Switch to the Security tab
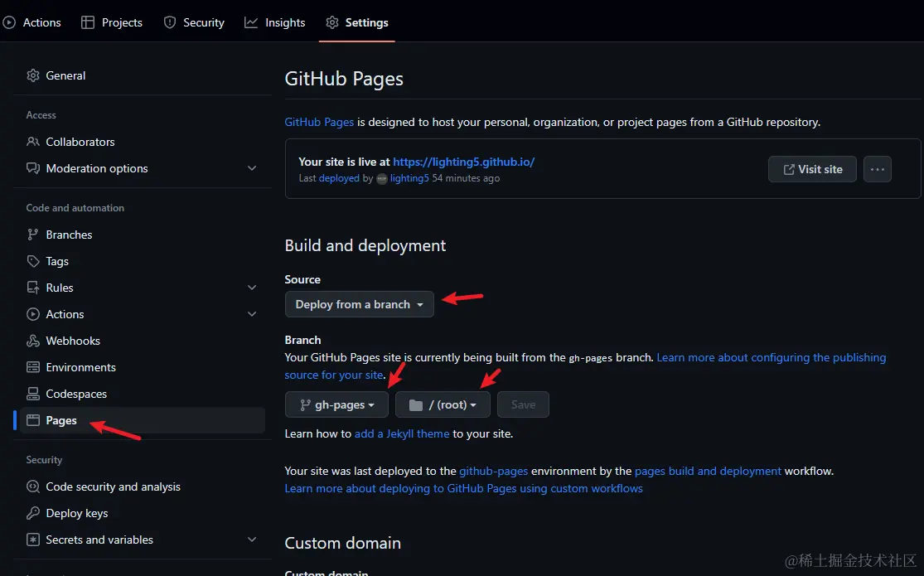Image resolution: width=924 pixels, height=576 pixels. [194, 22]
